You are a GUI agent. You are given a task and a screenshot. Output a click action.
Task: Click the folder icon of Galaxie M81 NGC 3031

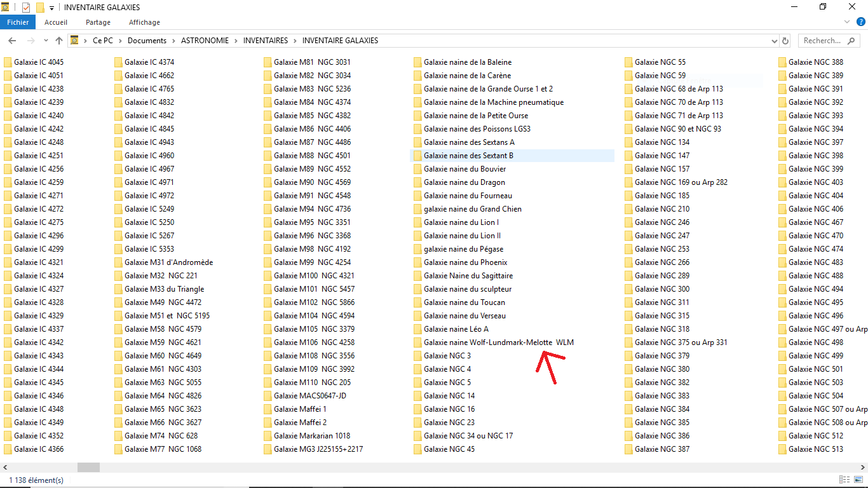pos(268,62)
